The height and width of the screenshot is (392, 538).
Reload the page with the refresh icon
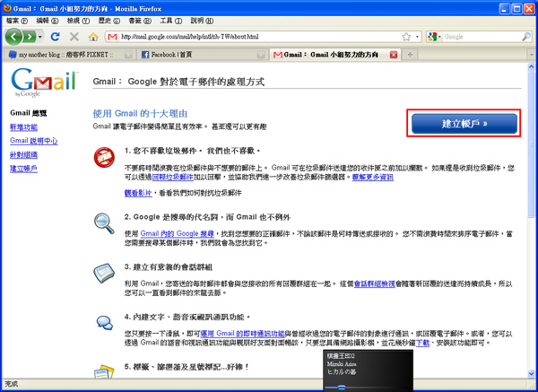coord(56,37)
